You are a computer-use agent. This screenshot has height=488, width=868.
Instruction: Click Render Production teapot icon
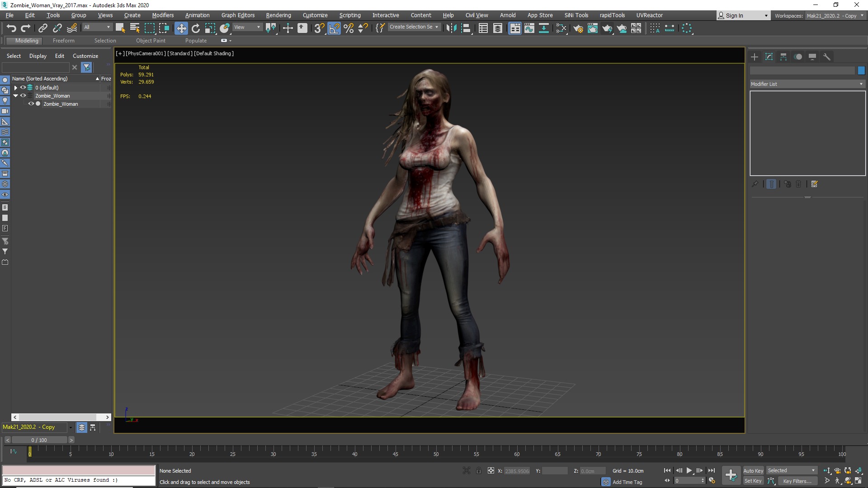(x=607, y=28)
